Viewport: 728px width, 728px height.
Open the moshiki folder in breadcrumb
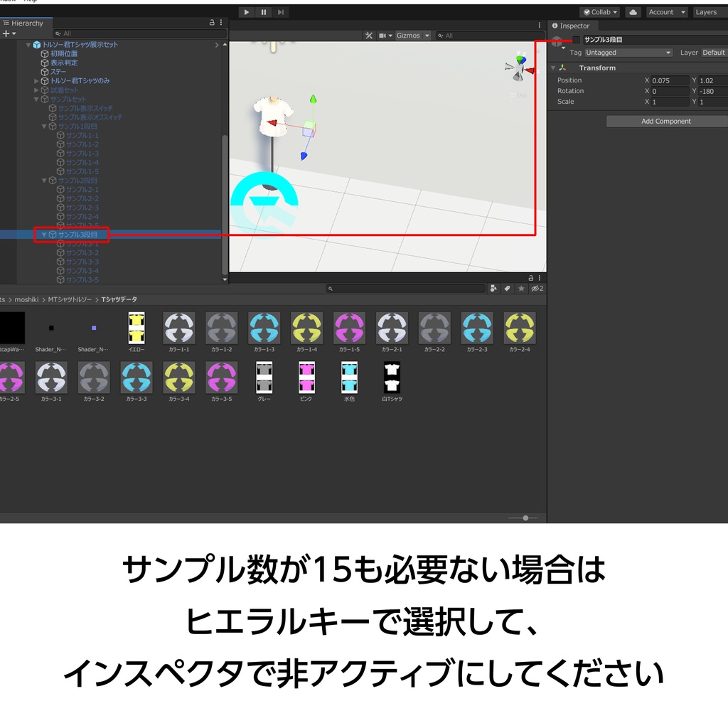pyautogui.click(x=26, y=299)
